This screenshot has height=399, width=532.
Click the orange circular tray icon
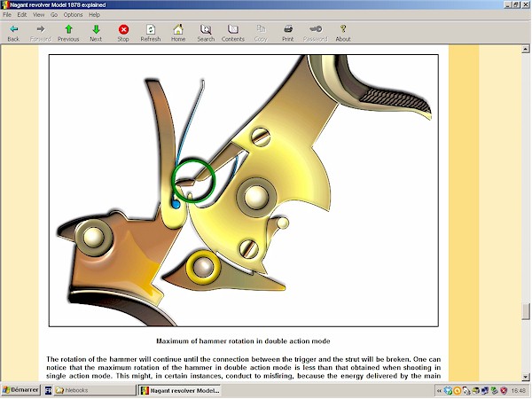click(457, 390)
